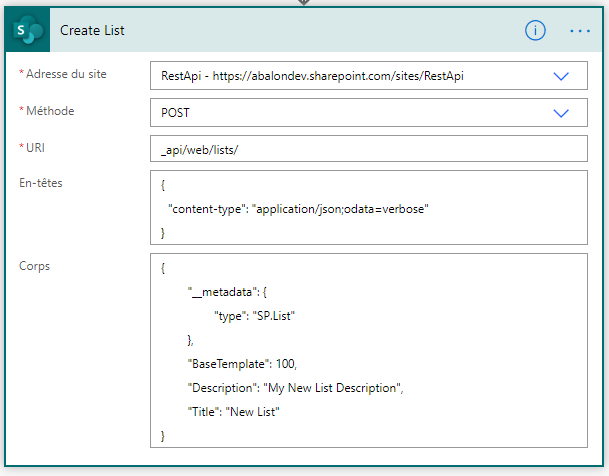Expand the Méthode dropdown arrow
The width and height of the screenshot is (609, 476).
(561, 113)
